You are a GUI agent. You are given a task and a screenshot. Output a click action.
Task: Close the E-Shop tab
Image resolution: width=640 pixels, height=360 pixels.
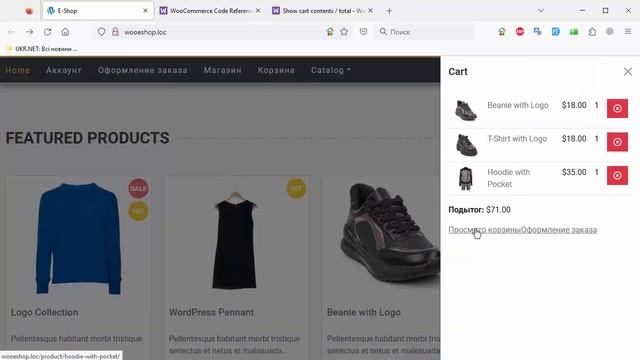(x=145, y=11)
